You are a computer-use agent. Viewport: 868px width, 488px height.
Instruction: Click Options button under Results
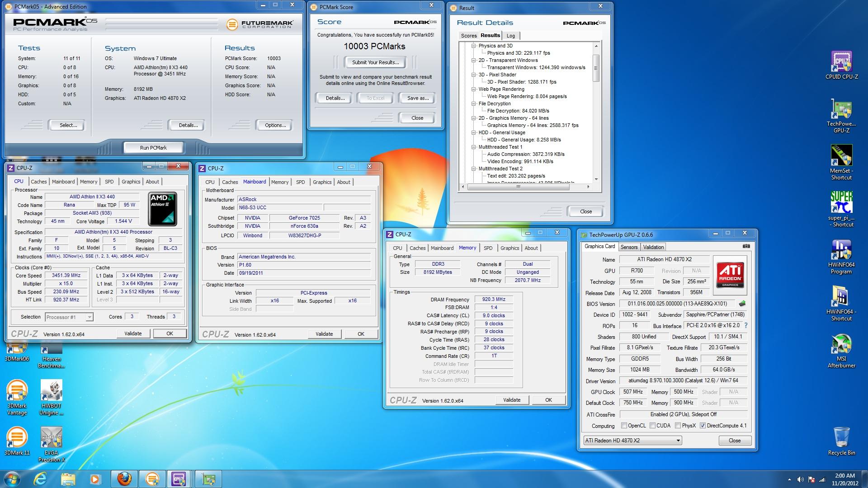tap(275, 125)
